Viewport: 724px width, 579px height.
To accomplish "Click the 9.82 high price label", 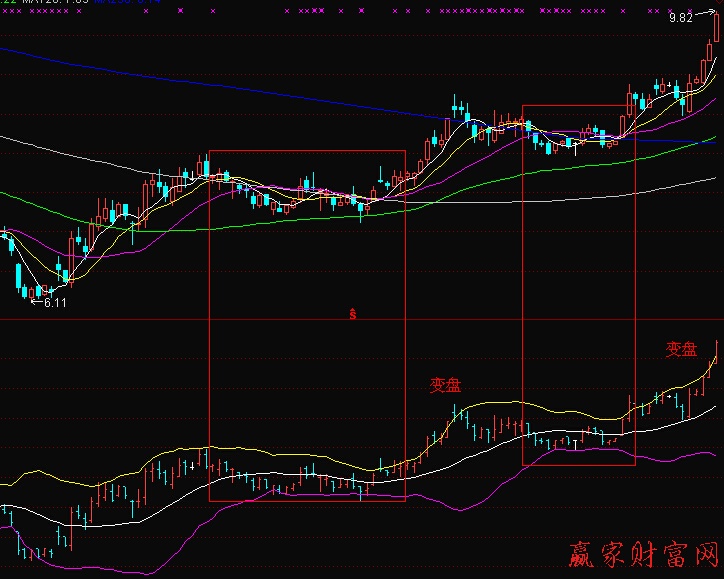I will point(681,18).
